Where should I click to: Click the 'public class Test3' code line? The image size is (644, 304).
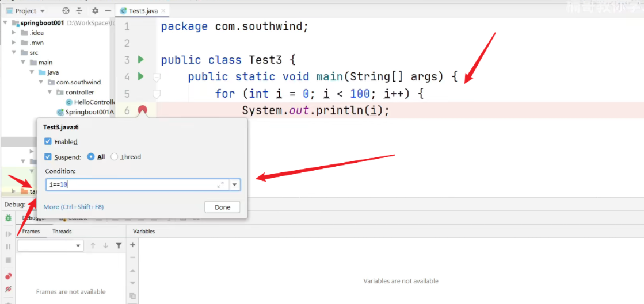[228, 60]
